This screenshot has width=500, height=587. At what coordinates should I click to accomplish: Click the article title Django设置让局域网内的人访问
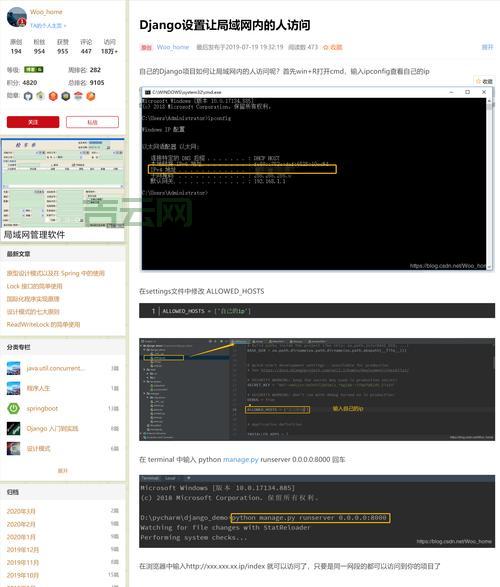point(225,25)
